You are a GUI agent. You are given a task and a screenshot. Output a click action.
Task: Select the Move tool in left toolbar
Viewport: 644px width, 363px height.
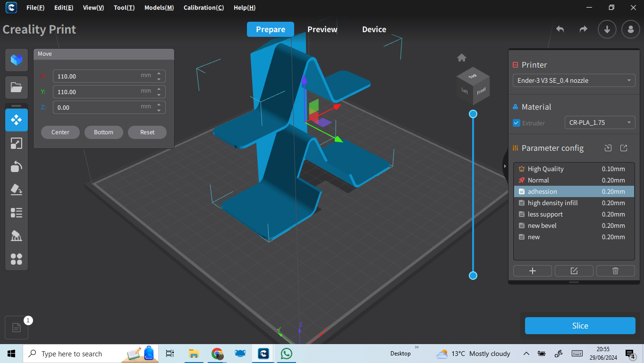click(17, 120)
